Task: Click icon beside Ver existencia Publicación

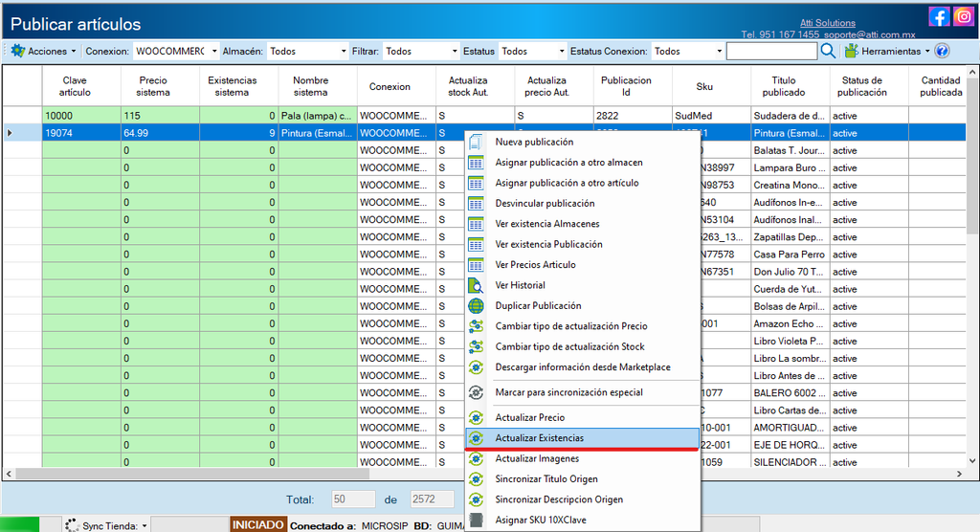Action: [476, 244]
